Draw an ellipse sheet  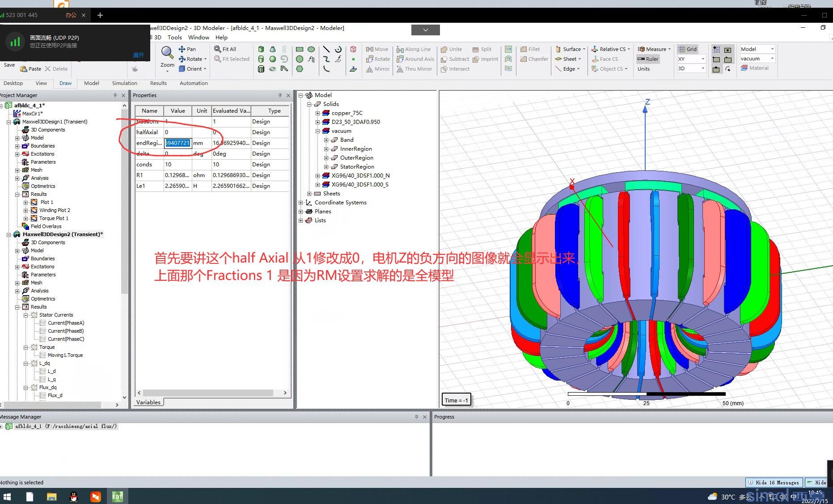coord(311,49)
